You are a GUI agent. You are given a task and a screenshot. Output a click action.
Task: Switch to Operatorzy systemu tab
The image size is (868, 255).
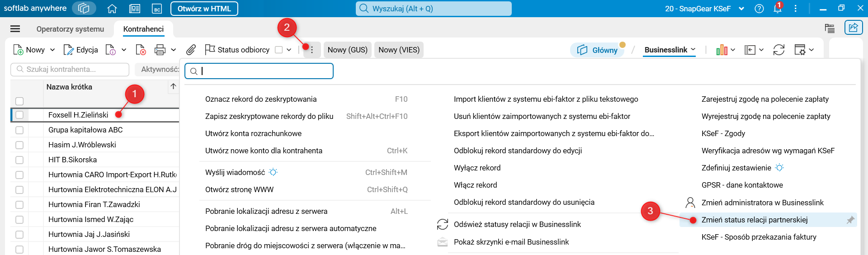tap(70, 29)
